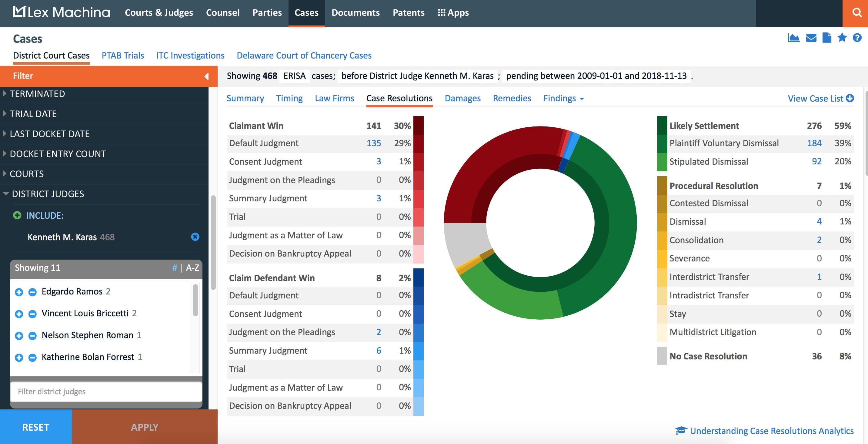Open Understanding Case Resolutions Analytics link
Image resolution: width=868 pixels, height=444 pixels.
coord(771,431)
